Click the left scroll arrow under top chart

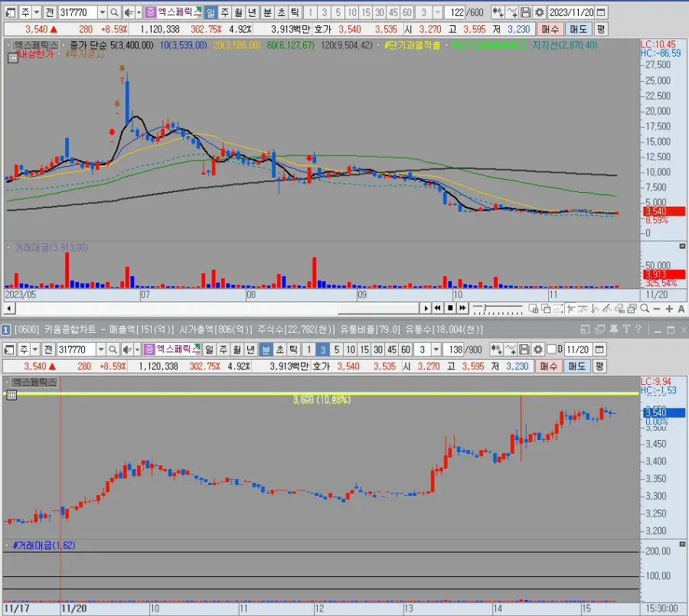click(x=9, y=308)
